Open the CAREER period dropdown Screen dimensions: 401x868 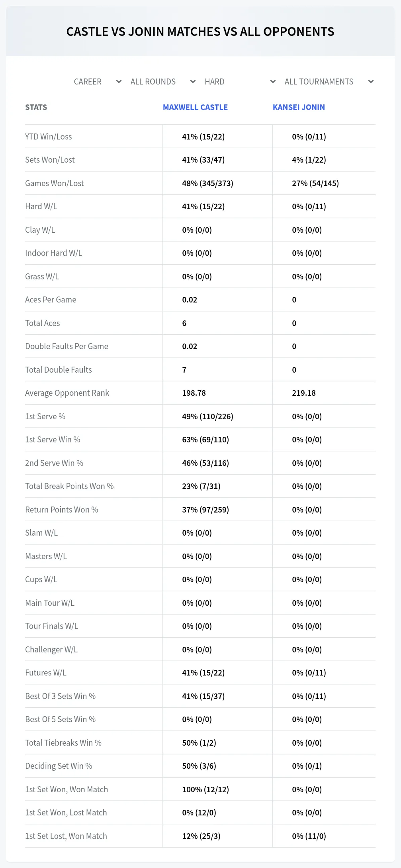[97, 82]
